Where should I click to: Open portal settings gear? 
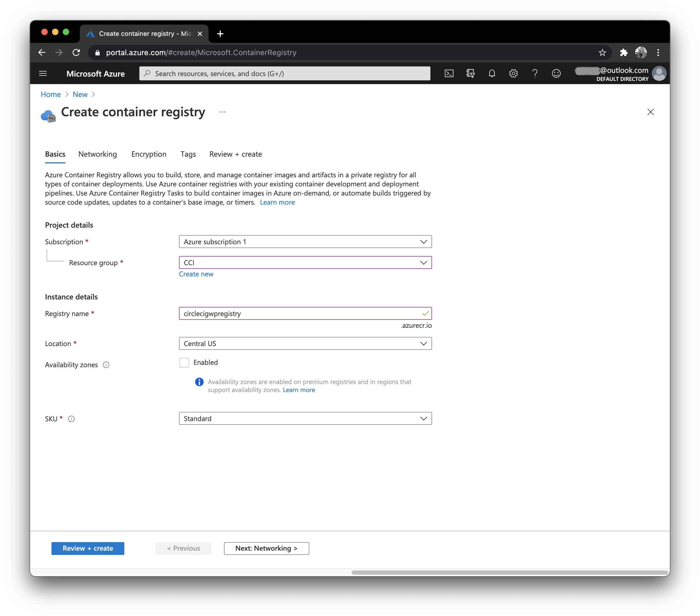click(513, 73)
